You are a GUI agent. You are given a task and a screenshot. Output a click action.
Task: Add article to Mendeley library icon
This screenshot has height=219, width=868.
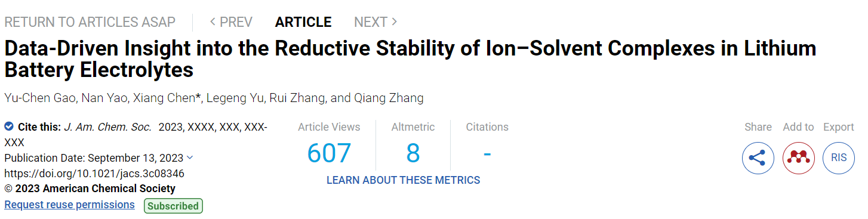point(798,158)
